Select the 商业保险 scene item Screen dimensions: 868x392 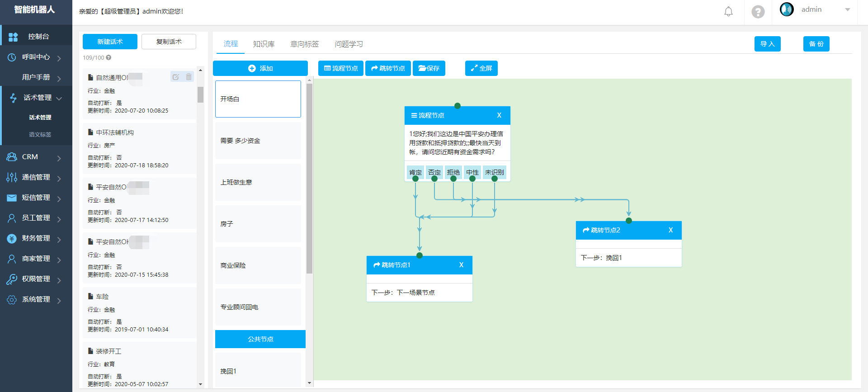(258, 265)
